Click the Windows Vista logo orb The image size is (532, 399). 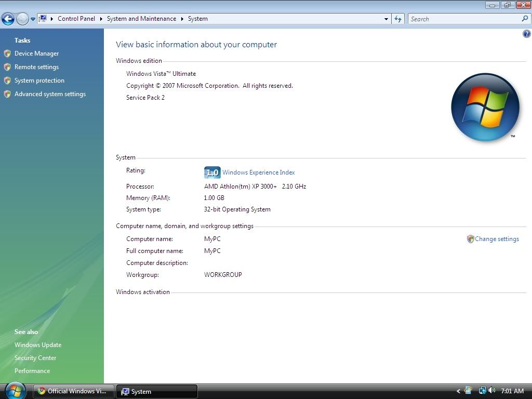[485, 107]
